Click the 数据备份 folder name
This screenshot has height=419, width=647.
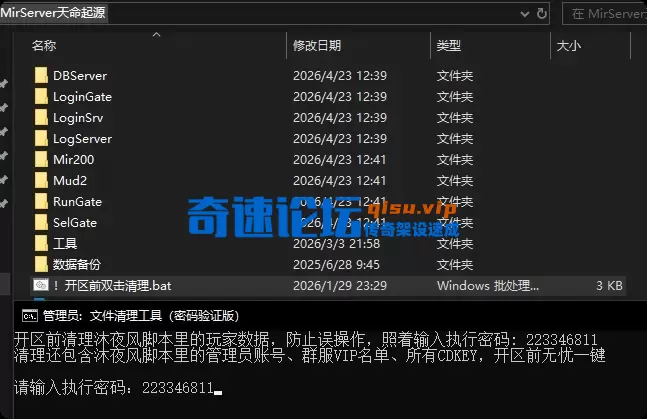(77, 265)
